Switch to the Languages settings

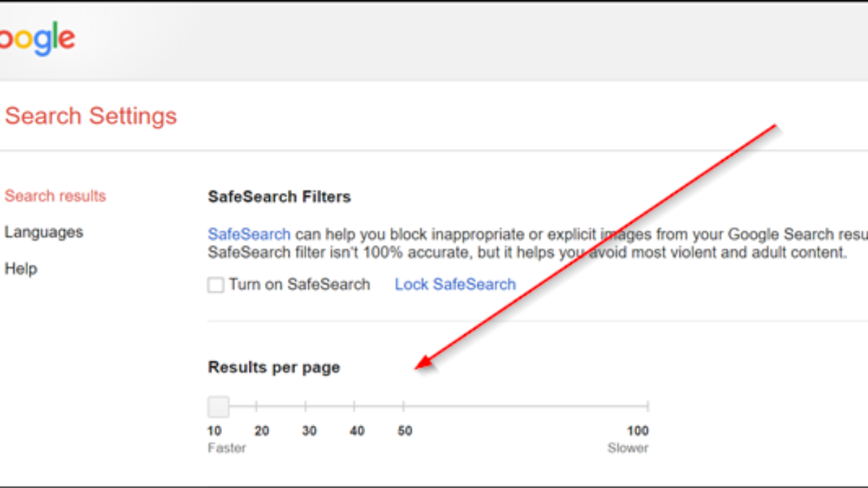coord(43,232)
